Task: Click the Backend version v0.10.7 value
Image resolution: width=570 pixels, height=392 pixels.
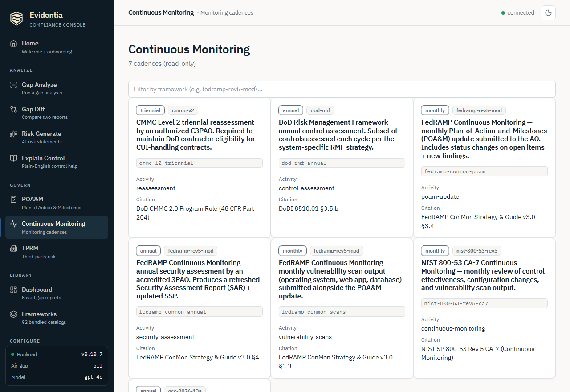Action: coord(92,355)
